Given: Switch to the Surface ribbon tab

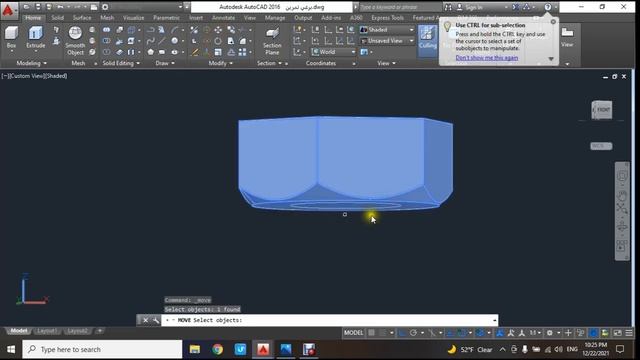Looking at the screenshot, I should (82, 18).
